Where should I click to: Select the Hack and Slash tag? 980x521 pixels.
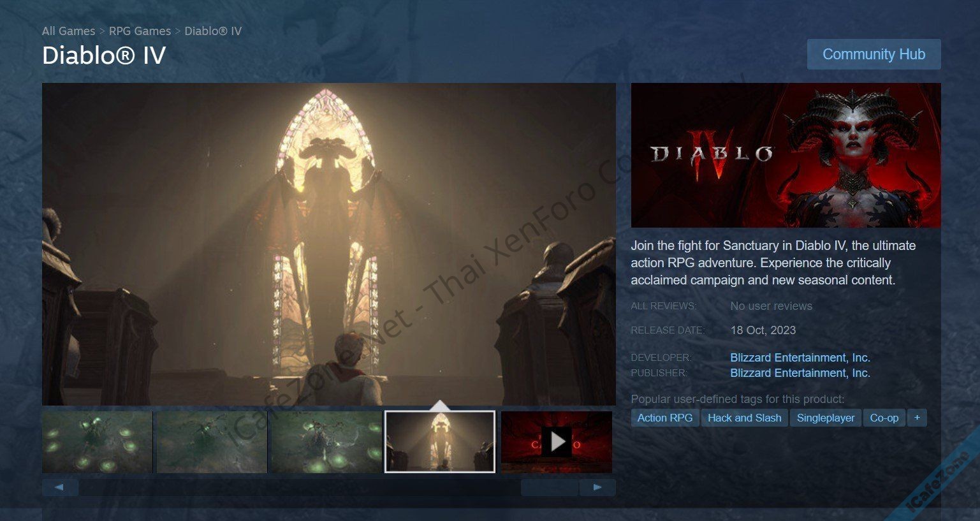(x=744, y=418)
